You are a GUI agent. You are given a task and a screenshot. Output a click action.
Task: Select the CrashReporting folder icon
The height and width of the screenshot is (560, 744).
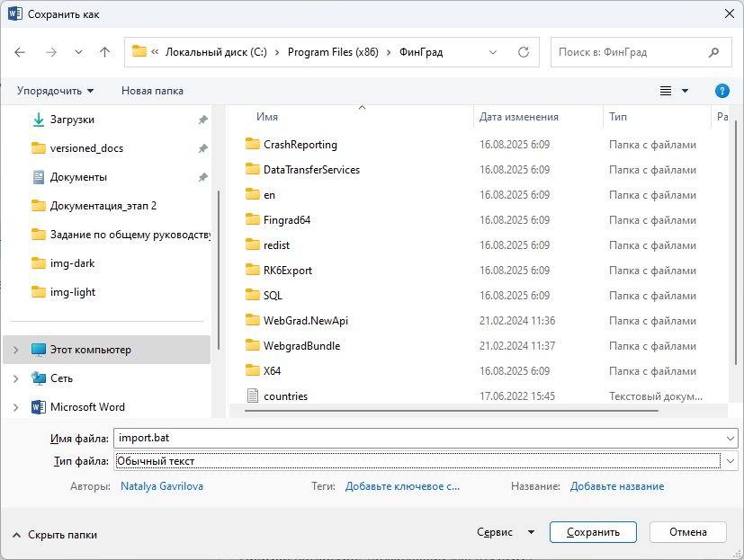252,145
